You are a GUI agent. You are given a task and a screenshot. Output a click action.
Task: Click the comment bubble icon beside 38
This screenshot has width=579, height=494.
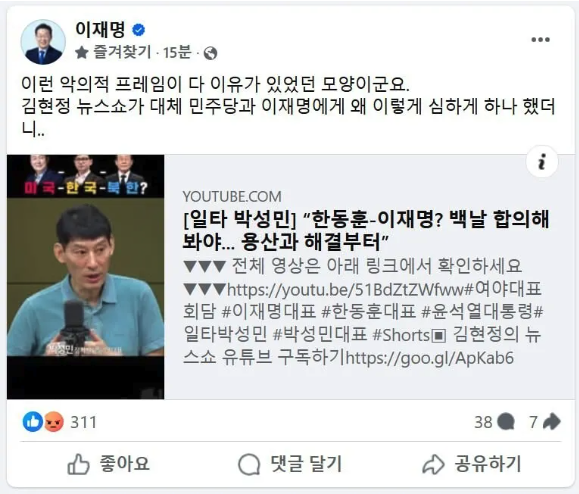tap(506, 422)
